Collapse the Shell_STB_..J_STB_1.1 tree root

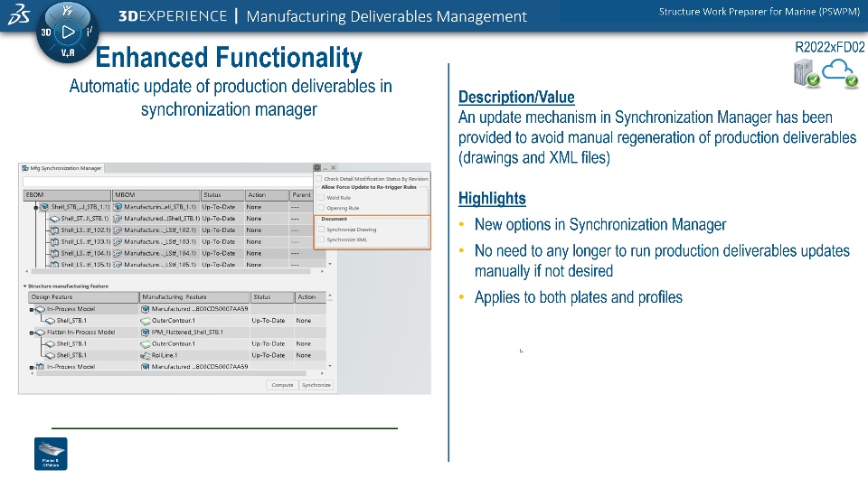click(36, 208)
